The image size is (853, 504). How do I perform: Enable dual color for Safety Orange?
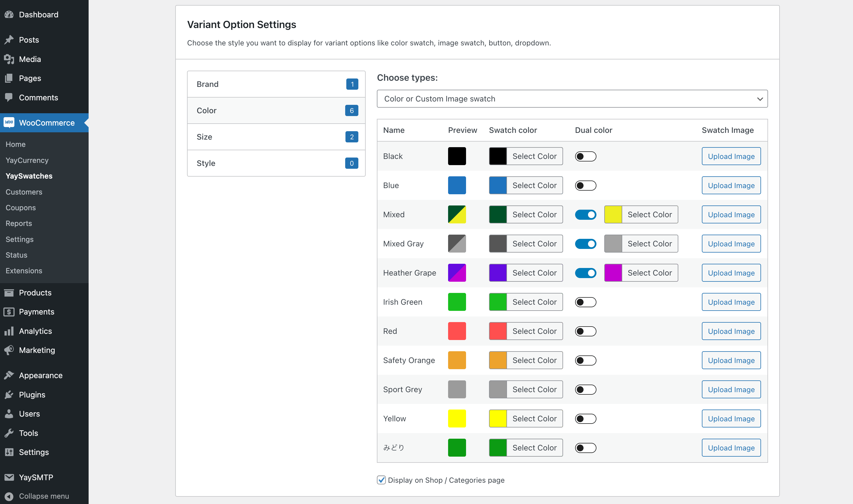586,360
